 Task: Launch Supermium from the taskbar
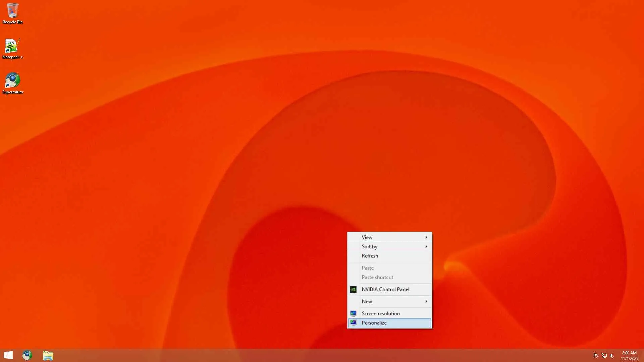(x=27, y=355)
